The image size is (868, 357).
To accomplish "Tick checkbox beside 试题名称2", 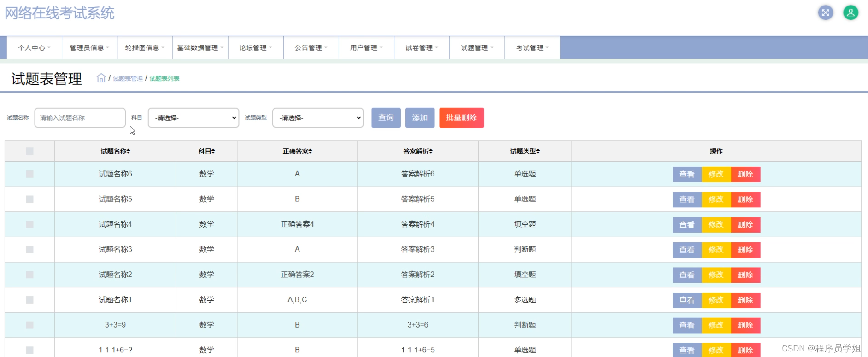I will (30, 275).
